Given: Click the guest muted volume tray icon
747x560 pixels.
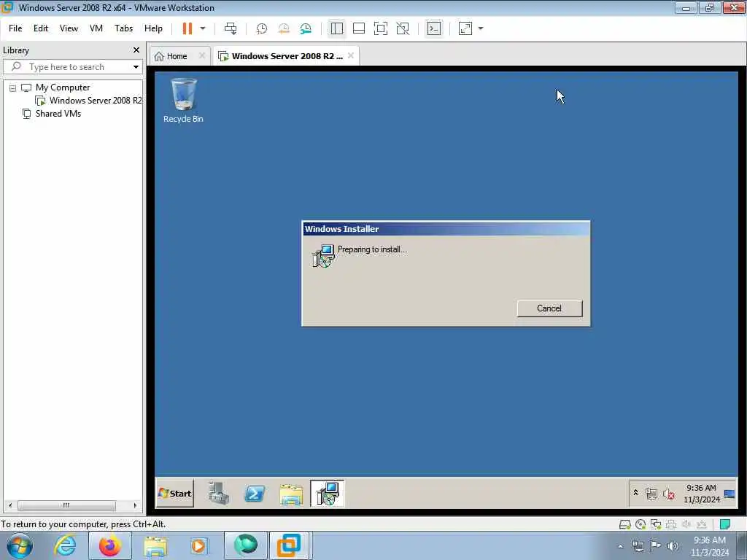Looking at the screenshot, I should (669, 494).
